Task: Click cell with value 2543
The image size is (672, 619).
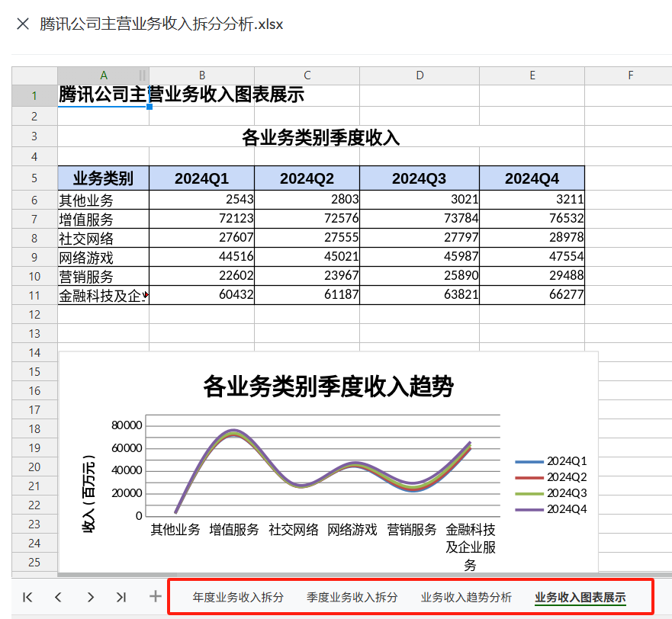Action: click(x=202, y=200)
